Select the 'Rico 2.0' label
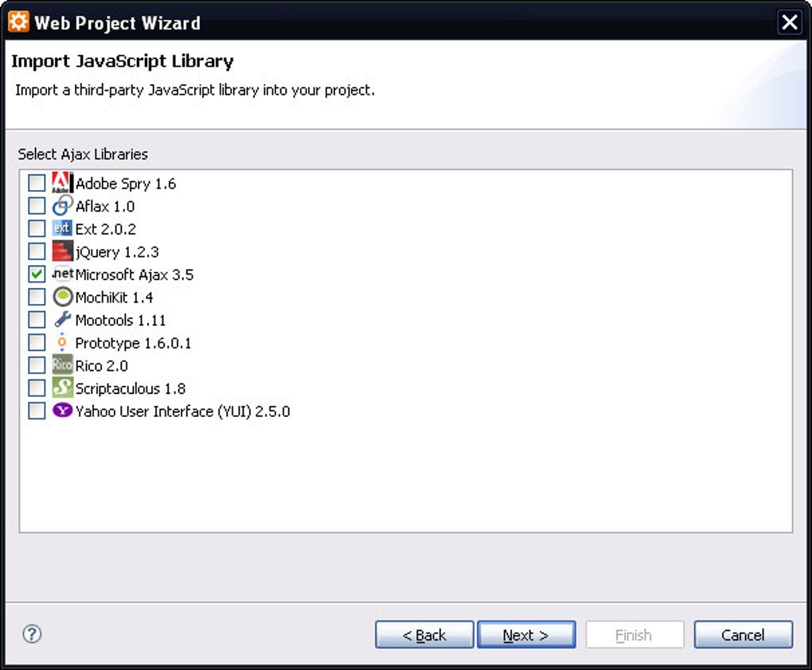Image resolution: width=812 pixels, height=670 pixels. click(x=102, y=366)
